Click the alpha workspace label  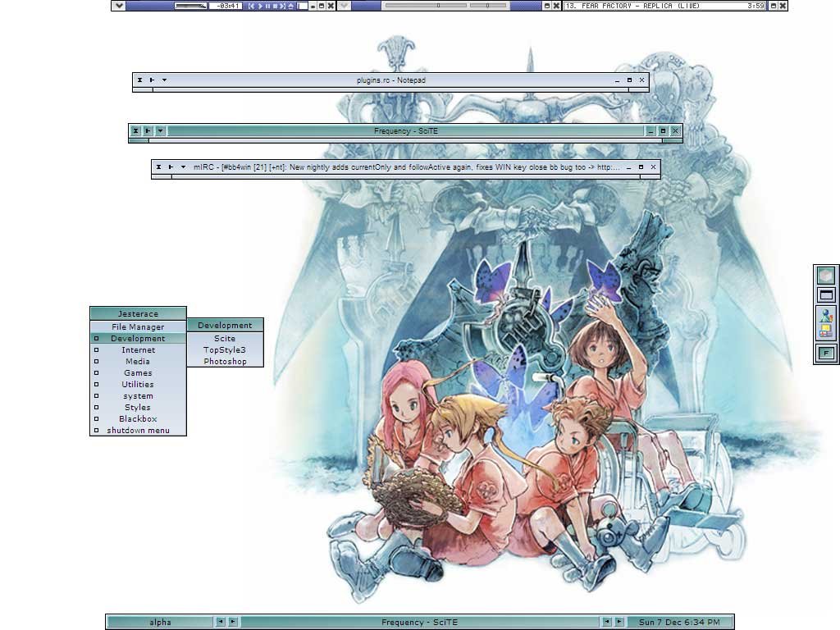(160, 622)
